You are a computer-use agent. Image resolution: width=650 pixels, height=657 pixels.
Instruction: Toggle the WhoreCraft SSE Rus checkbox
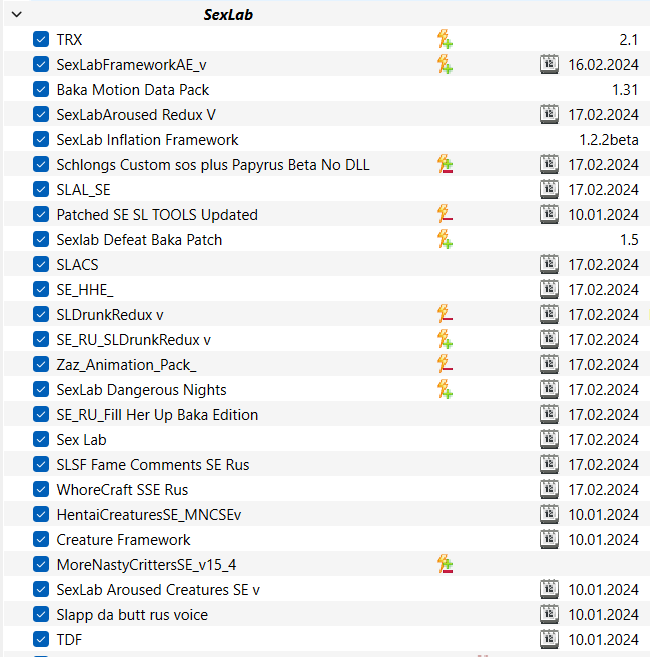41,489
